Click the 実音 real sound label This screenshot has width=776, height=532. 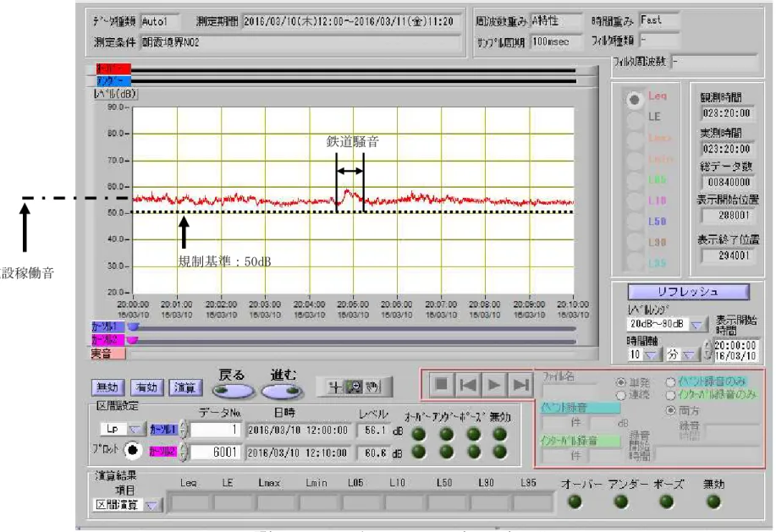tap(107, 354)
